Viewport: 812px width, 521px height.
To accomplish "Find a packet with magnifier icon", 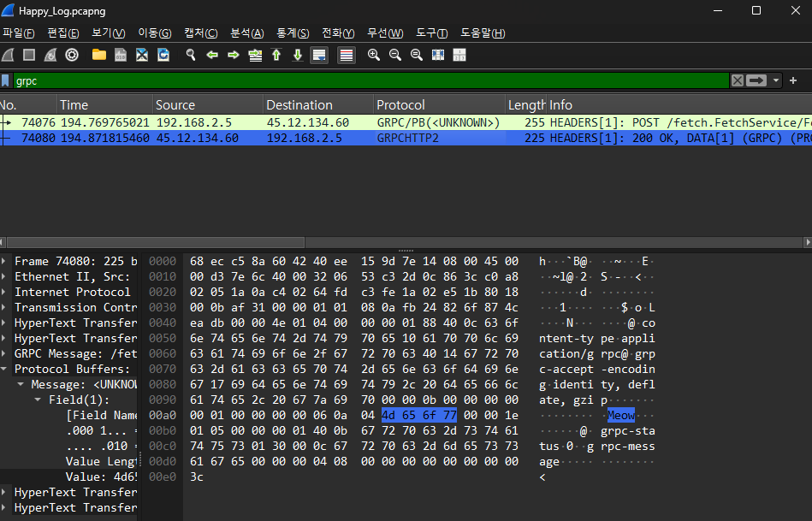I will (191, 55).
